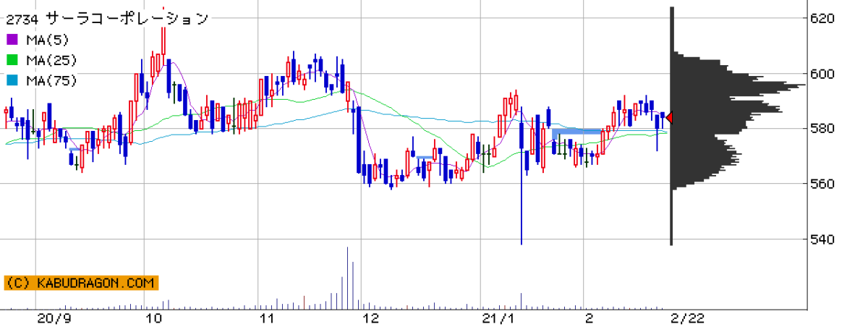Select the MA(25) legend label

pyautogui.click(x=51, y=60)
